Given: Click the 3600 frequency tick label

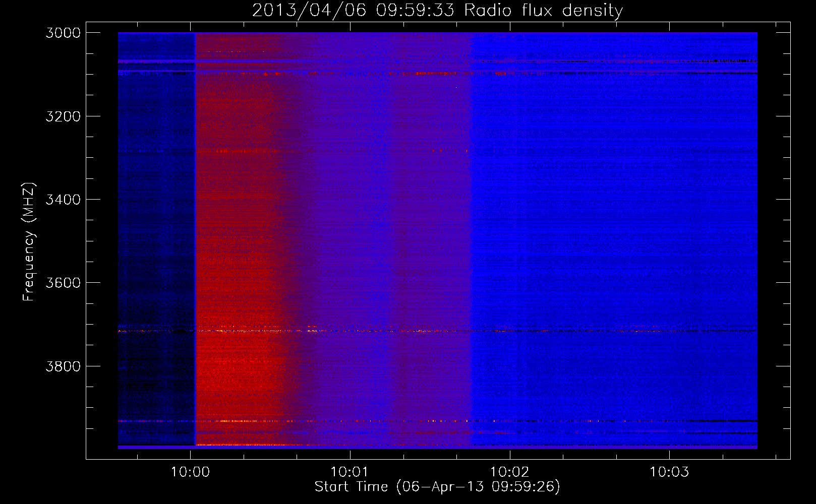Looking at the screenshot, I should pyautogui.click(x=63, y=283).
